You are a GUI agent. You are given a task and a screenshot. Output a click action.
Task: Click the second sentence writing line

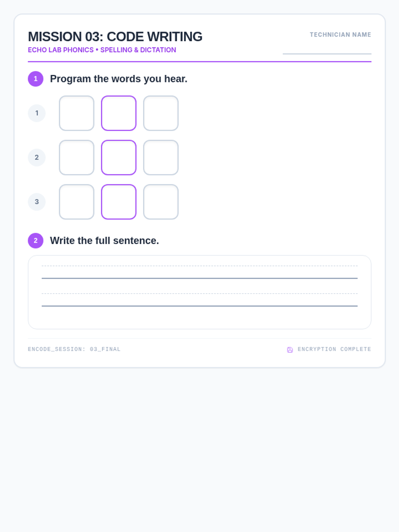tap(199, 300)
